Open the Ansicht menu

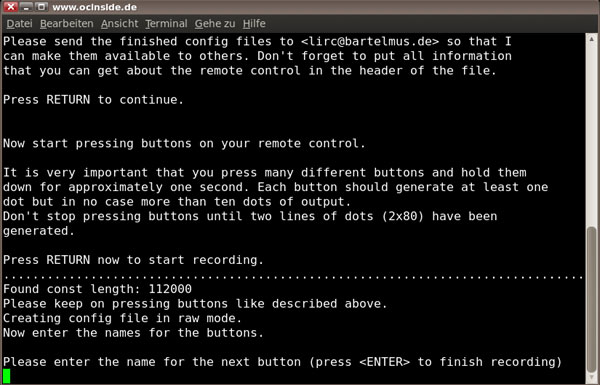coord(119,24)
